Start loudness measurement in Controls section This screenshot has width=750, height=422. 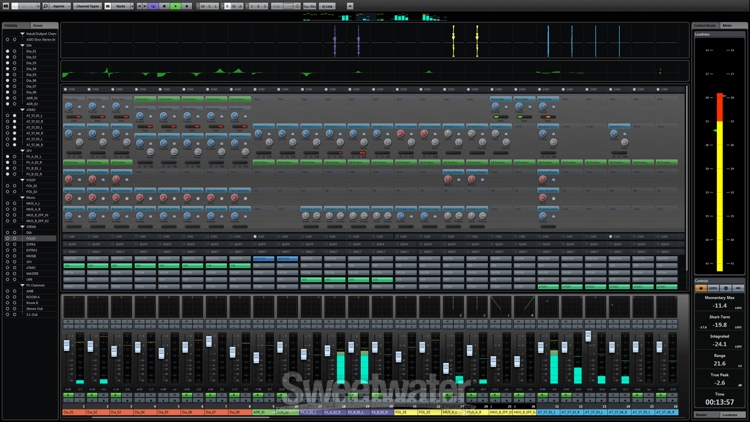(x=701, y=287)
